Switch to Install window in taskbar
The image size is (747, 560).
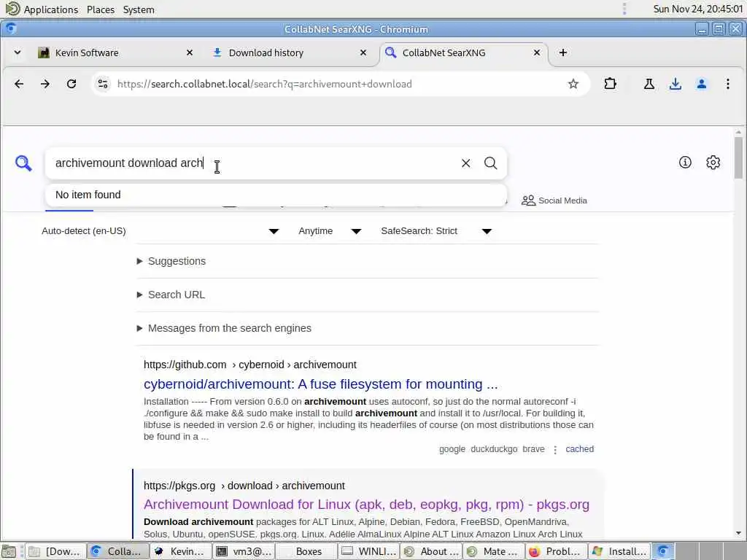(x=619, y=551)
